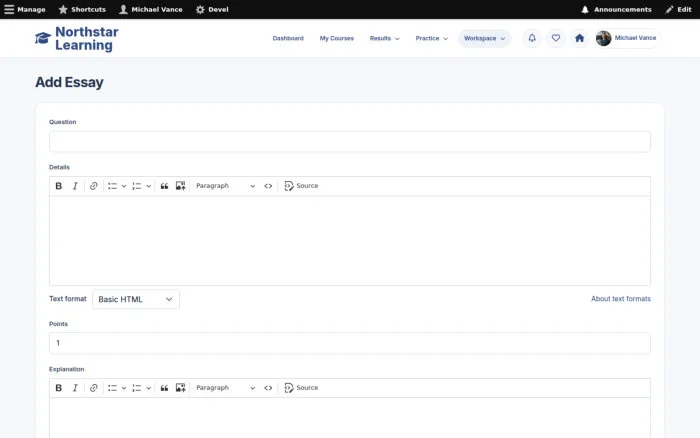Add block quote in Details editor
This screenshot has height=438, width=700.
164,186
